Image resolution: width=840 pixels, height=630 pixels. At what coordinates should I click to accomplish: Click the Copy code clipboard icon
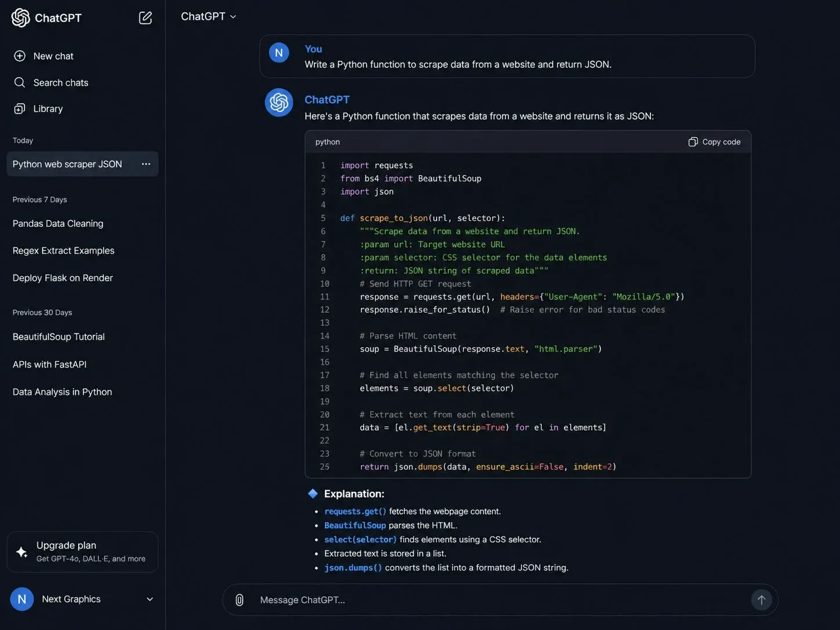point(693,142)
